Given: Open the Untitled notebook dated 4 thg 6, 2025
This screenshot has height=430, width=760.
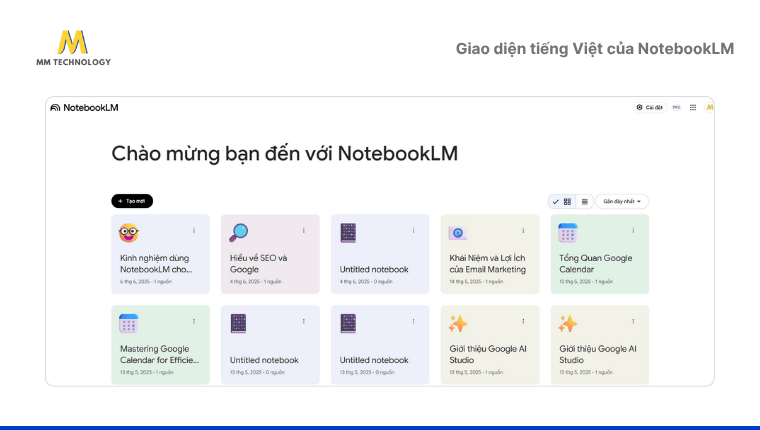Looking at the screenshot, I should pyautogui.click(x=380, y=254).
